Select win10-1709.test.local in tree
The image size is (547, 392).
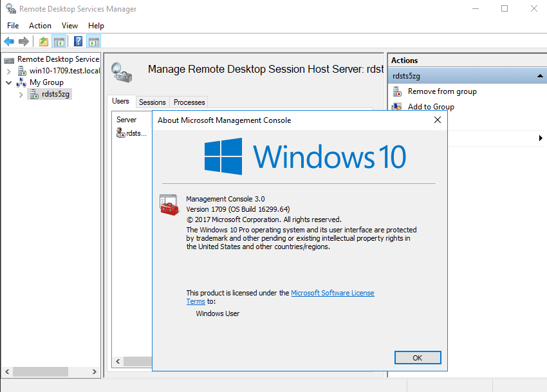pos(64,71)
